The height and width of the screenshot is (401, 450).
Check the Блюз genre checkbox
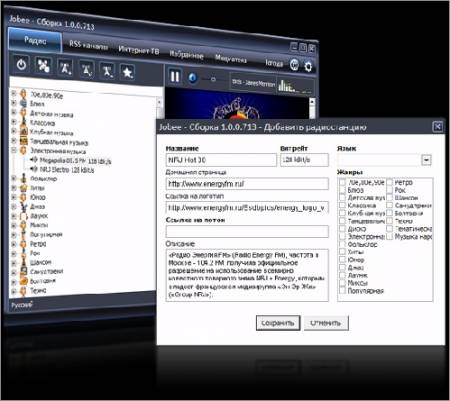pos(342,190)
